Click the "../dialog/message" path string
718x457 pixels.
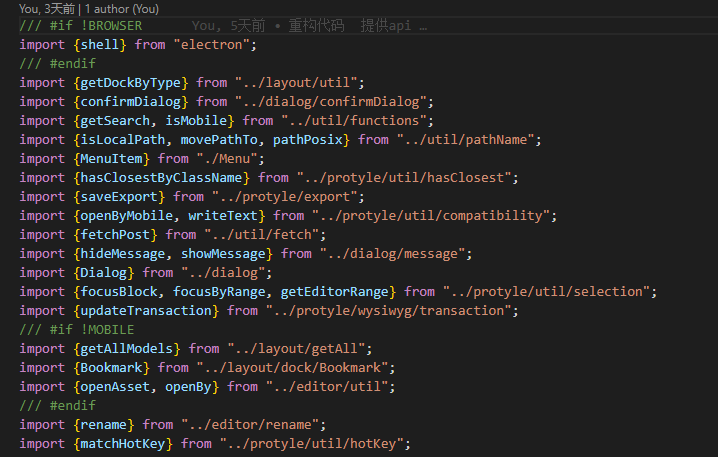(x=392, y=254)
